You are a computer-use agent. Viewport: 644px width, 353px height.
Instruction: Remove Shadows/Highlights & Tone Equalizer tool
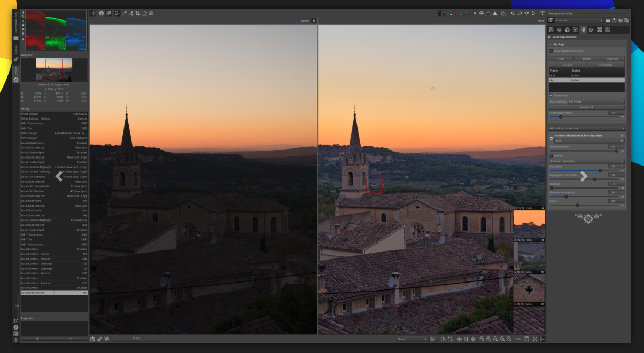click(x=622, y=136)
